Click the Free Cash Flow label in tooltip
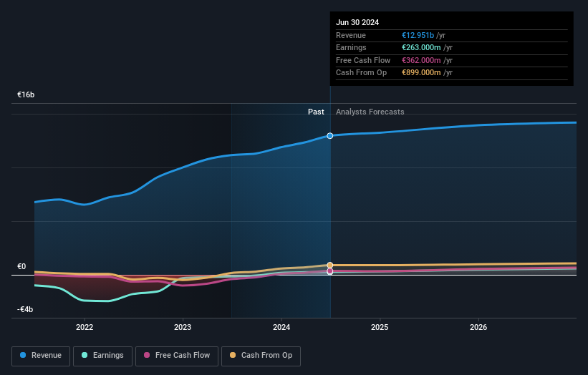 (363, 60)
